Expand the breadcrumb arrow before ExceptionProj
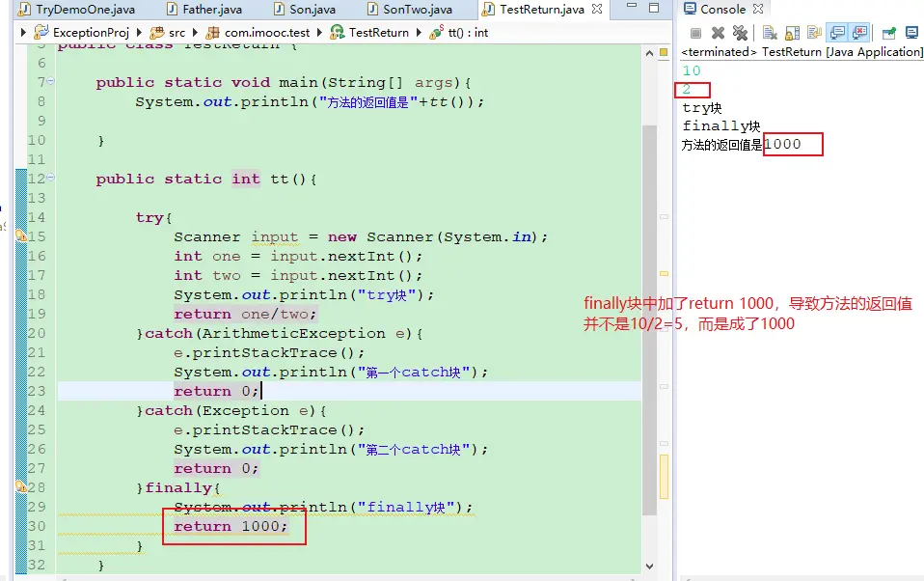924x581 pixels. tap(23, 33)
